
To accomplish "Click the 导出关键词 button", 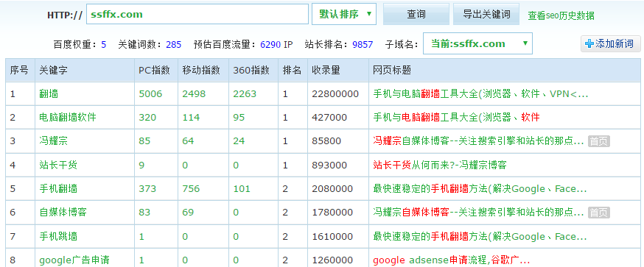I will (x=486, y=15).
